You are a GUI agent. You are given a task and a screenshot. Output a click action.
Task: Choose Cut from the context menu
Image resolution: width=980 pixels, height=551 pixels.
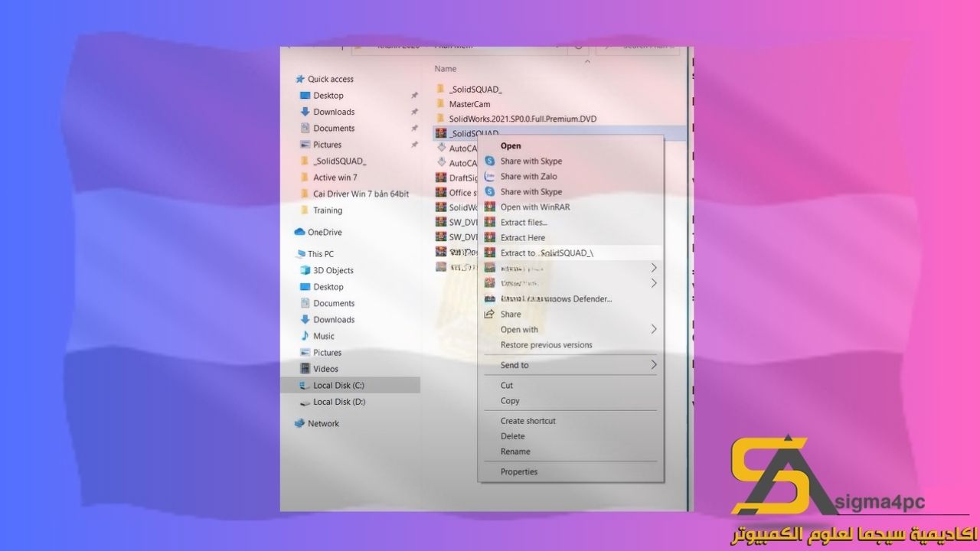click(507, 386)
